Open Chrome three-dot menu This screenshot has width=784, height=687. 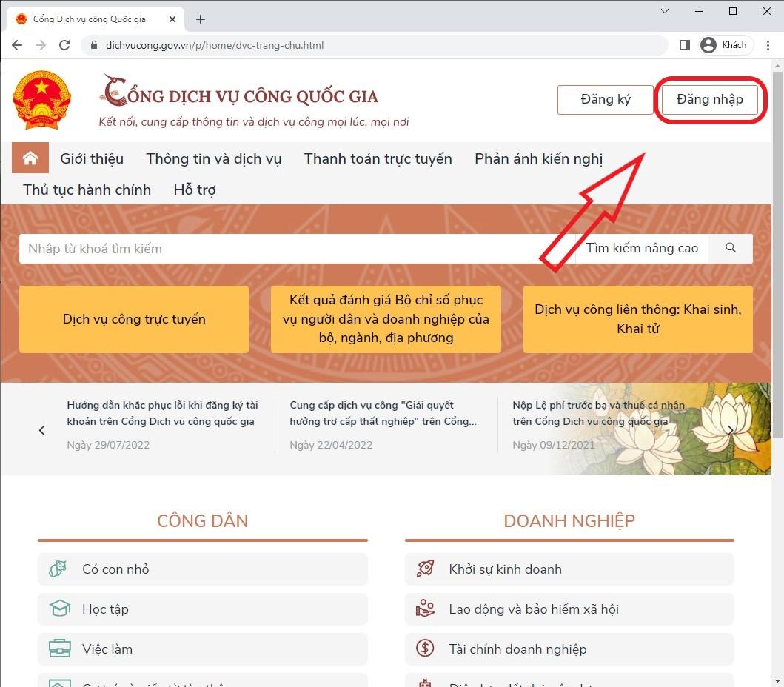pos(768,45)
